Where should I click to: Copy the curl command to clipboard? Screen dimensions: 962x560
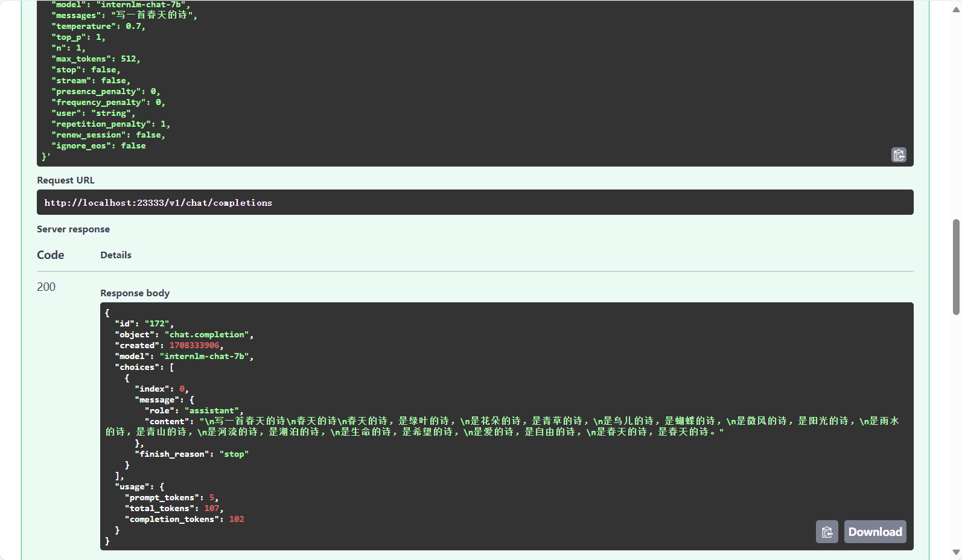click(x=899, y=155)
